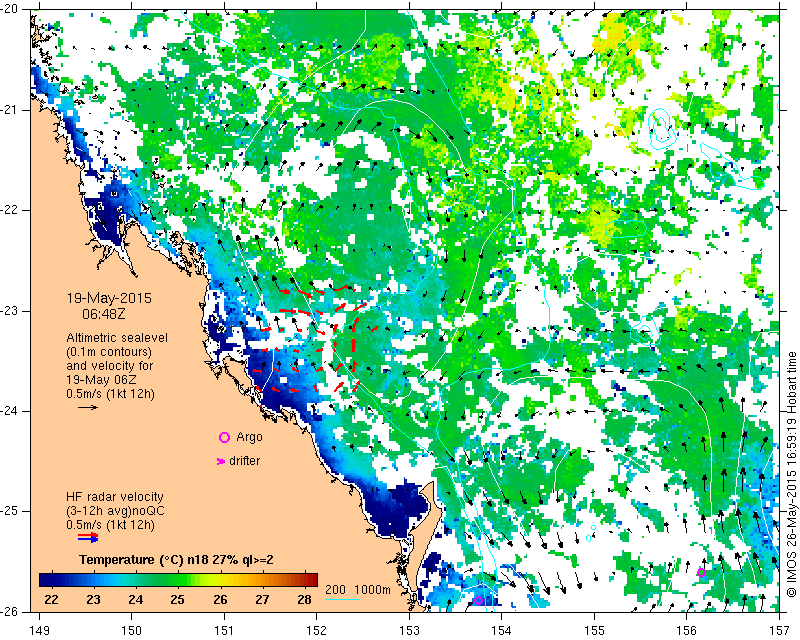This screenshot has height=640, width=800.
Task: Click the latitude axis label -24
Action: (x=11, y=411)
